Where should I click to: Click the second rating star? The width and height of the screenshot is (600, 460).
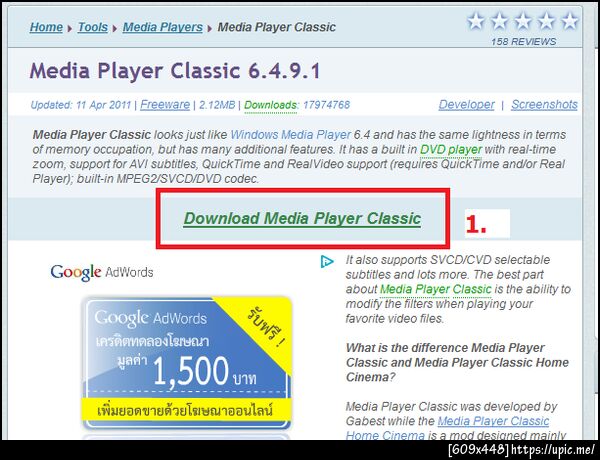click(499, 21)
